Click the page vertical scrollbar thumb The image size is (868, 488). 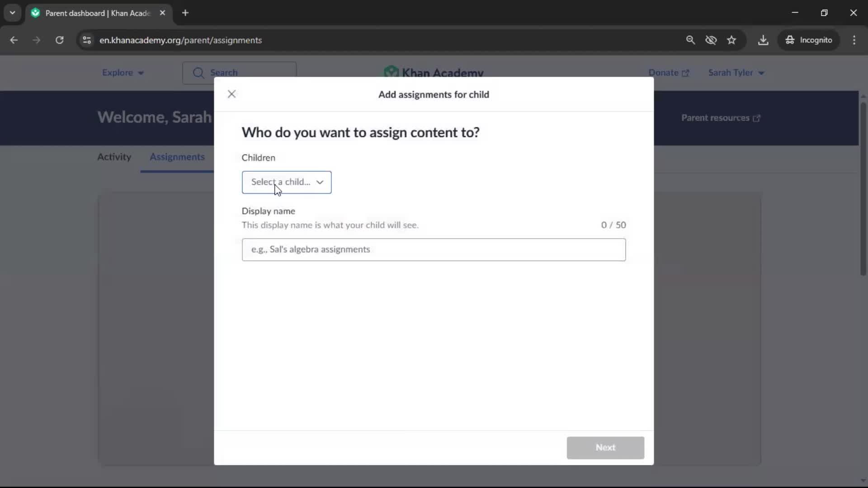863,188
